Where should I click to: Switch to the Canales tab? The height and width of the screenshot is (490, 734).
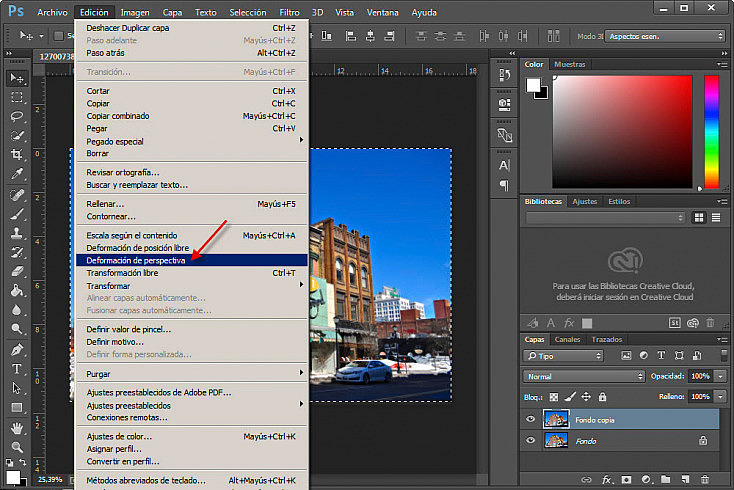[567, 339]
